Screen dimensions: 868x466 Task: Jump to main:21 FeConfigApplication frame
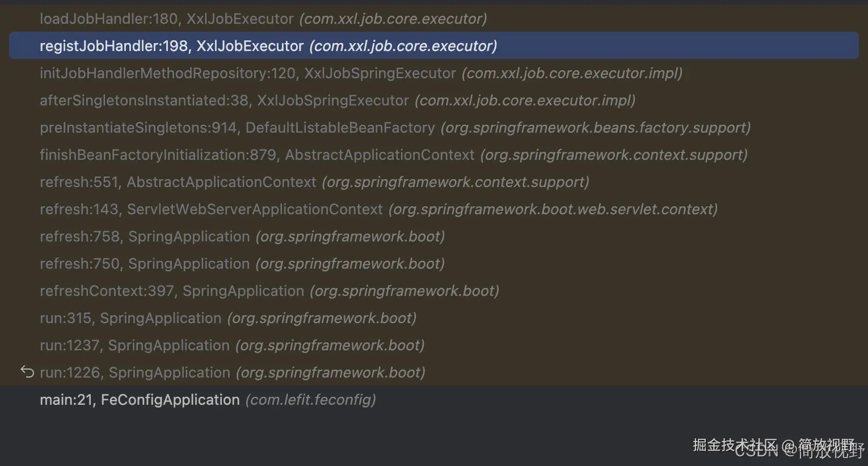[140, 400]
